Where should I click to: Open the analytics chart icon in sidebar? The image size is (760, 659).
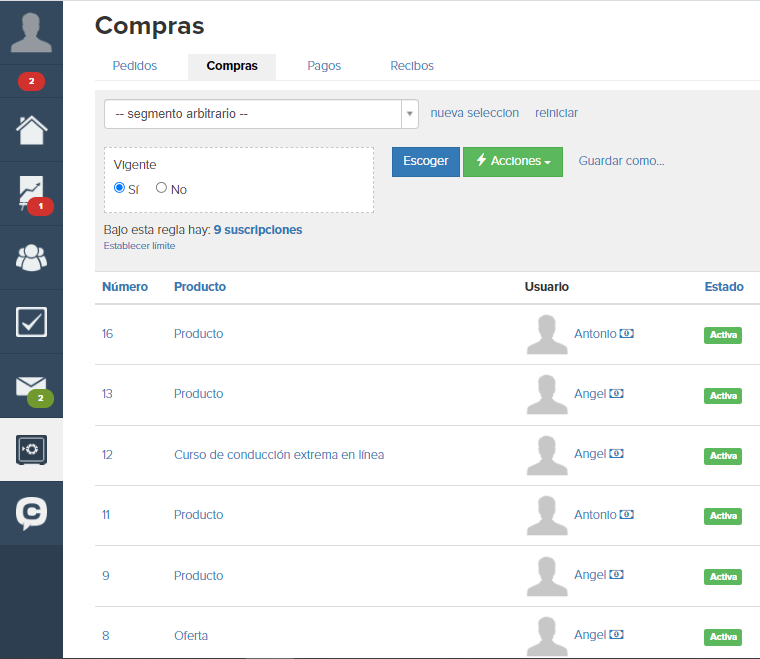tap(32, 193)
